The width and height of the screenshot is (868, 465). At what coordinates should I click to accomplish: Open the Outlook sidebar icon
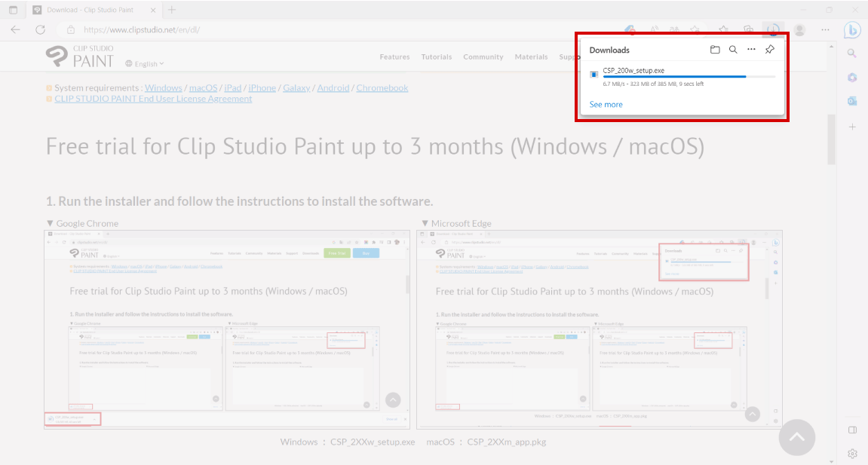pos(852,101)
